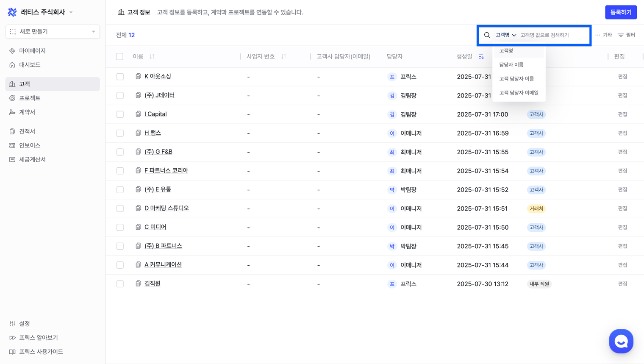Click the document icon beside H 랩스
The height and width of the screenshot is (364, 644).
(x=138, y=133)
